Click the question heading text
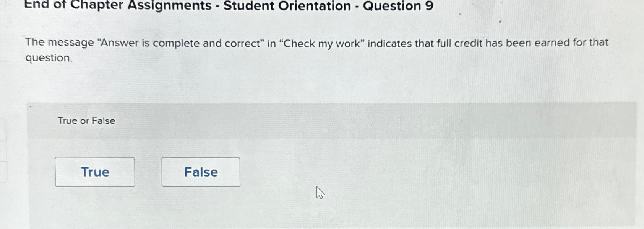The width and height of the screenshot is (644, 229). tap(227, 6)
